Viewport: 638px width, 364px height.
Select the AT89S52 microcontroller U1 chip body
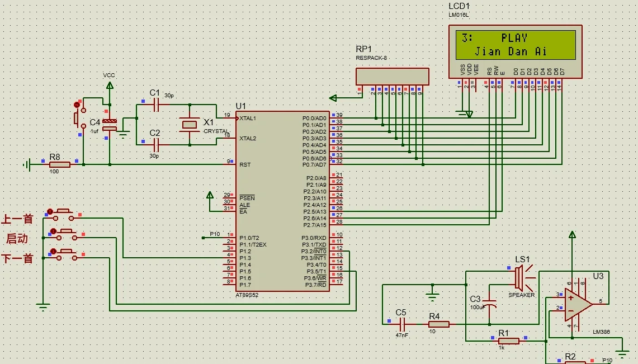pyautogui.click(x=283, y=201)
